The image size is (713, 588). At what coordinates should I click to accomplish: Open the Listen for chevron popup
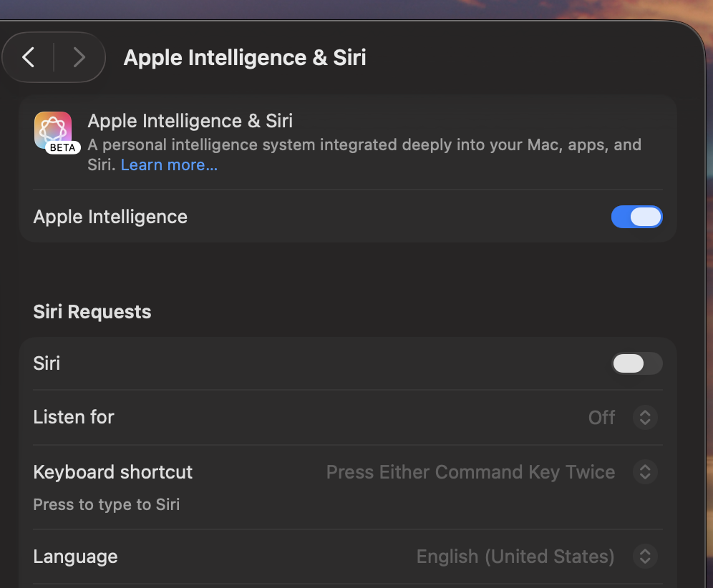click(x=645, y=417)
